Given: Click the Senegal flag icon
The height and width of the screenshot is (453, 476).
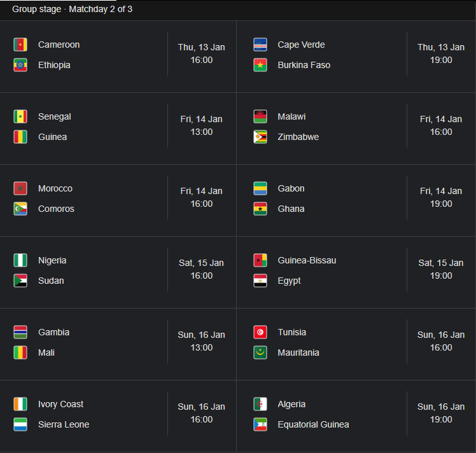Looking at the screenshot, I should pyautogui.click(x=20, y=116).
